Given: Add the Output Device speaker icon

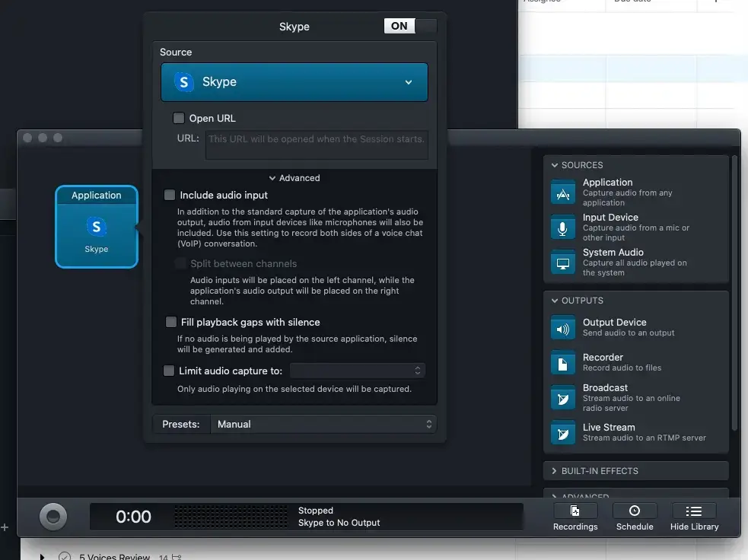Looking at the screenshot, I should 563,328.
